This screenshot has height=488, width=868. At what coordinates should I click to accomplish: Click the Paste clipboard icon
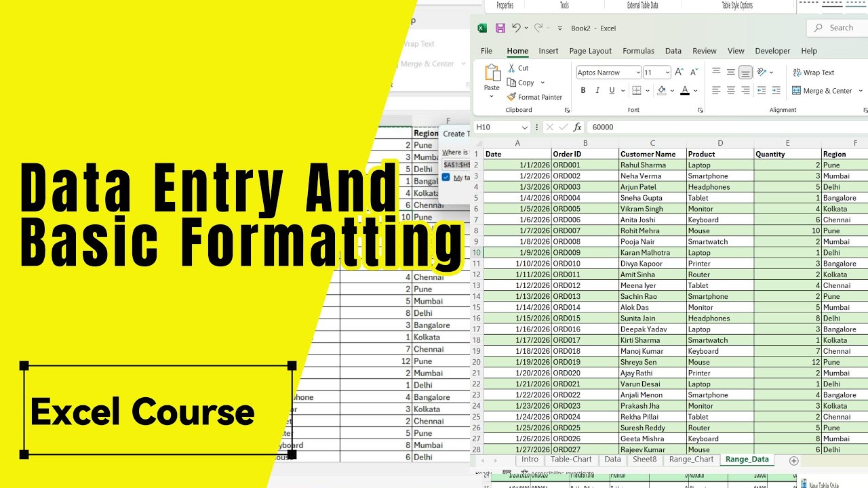point(492,73)
